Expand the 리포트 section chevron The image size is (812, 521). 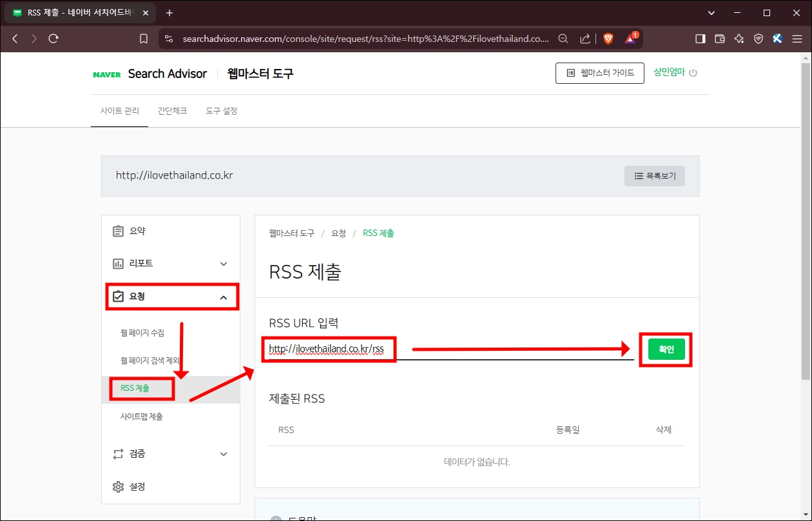pos(224,264)
